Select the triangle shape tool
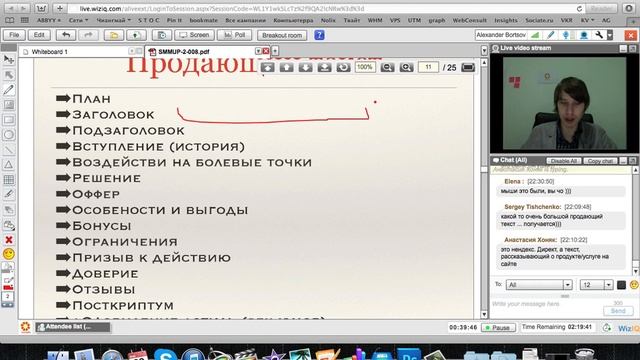 [9, 165]
